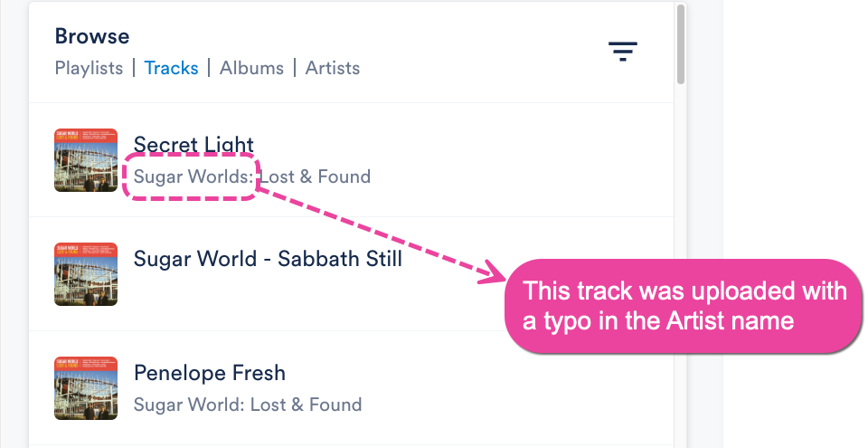
Task: Click the pink typo annotation callout
Action: pyautogui.click(x=685, y=306)
